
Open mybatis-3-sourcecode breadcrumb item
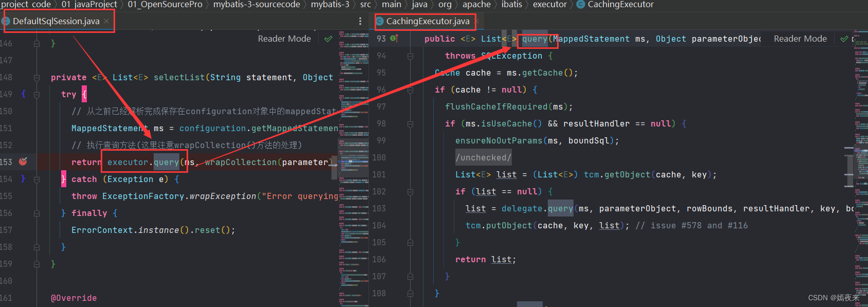(x=256, y=5)
